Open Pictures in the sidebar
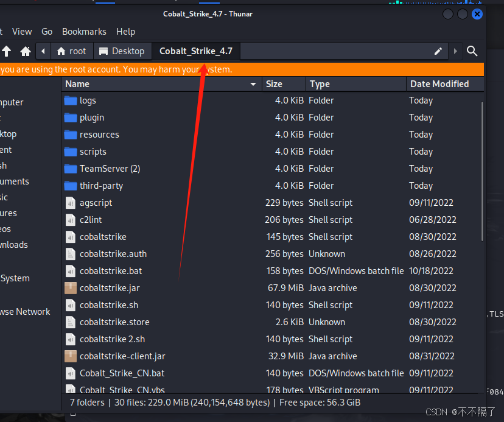The image size is (504, 422). [x=9, y=213]
